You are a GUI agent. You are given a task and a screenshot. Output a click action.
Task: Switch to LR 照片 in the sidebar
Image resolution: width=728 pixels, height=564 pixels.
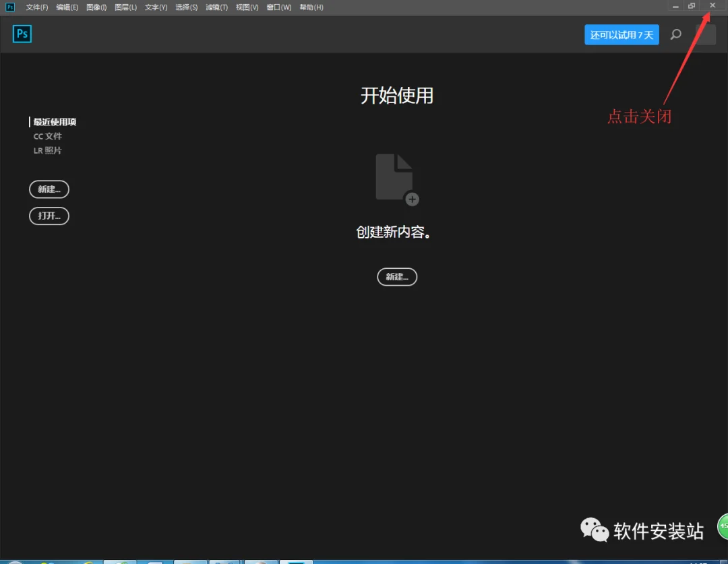pos(47,150)
